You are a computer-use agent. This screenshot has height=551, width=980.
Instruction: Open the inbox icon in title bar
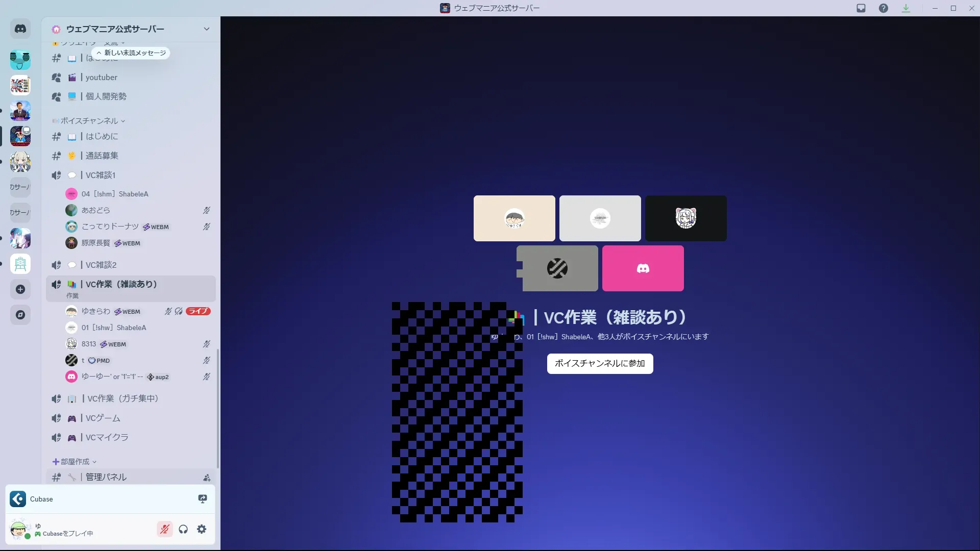[861, 8]
